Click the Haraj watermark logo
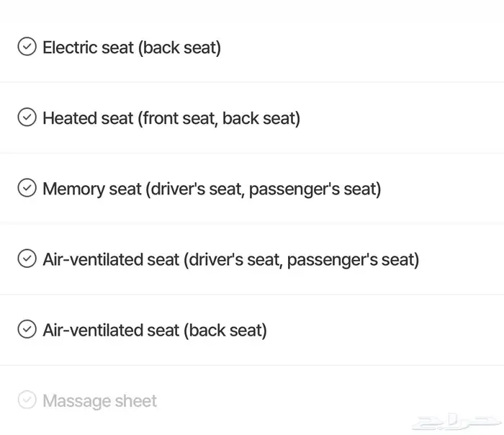 tap(456, 421)
